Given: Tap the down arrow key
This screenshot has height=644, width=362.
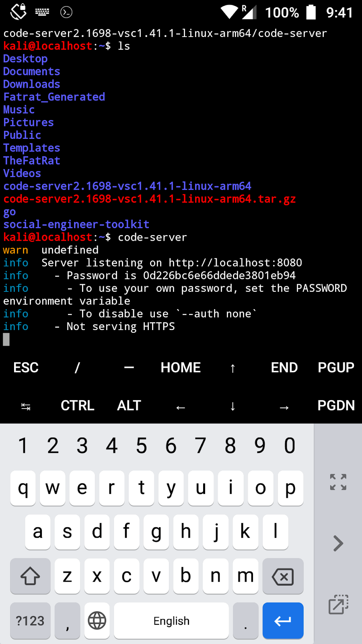Looking at the screenshot, I should coord(232,406).
